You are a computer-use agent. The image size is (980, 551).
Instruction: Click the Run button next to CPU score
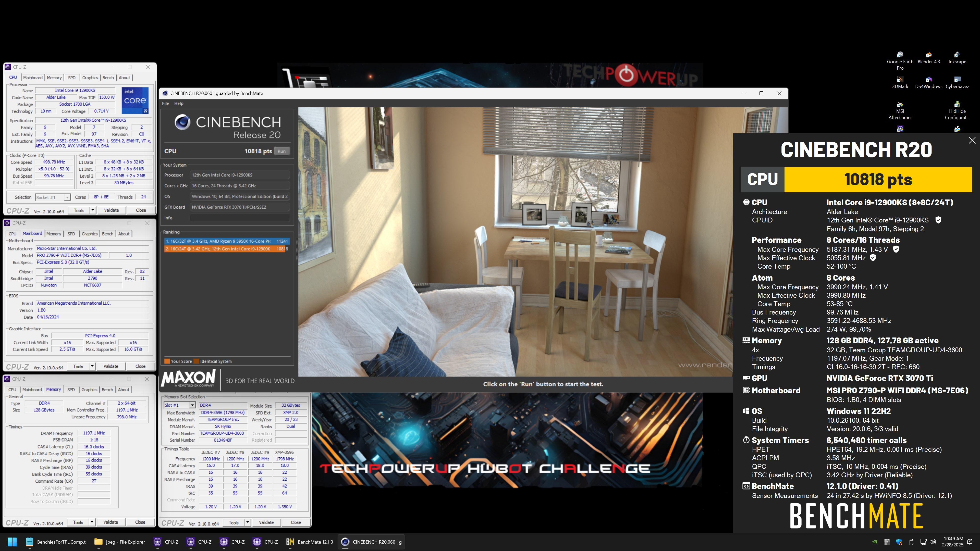coord(281,151)
